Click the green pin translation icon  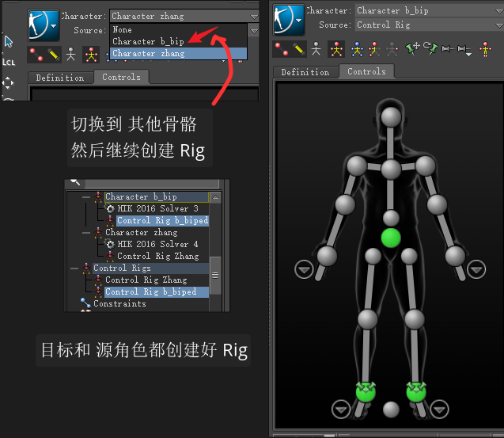411,50
